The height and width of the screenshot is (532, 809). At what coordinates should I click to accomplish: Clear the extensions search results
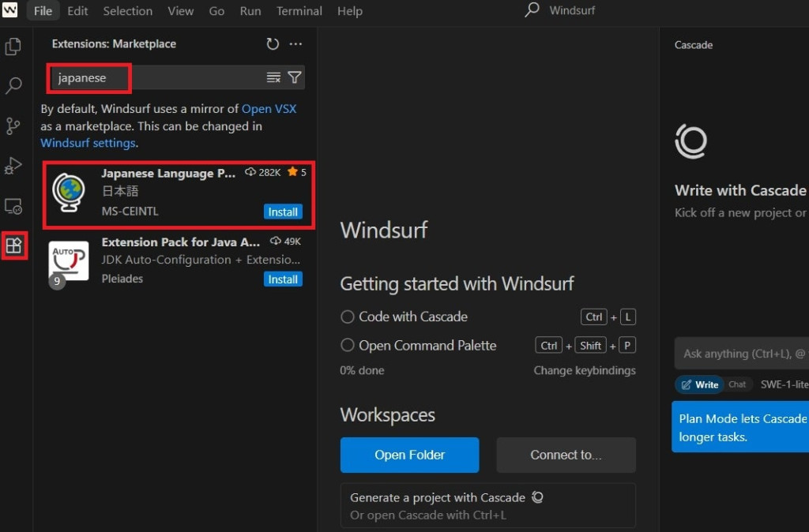point(273,77)
